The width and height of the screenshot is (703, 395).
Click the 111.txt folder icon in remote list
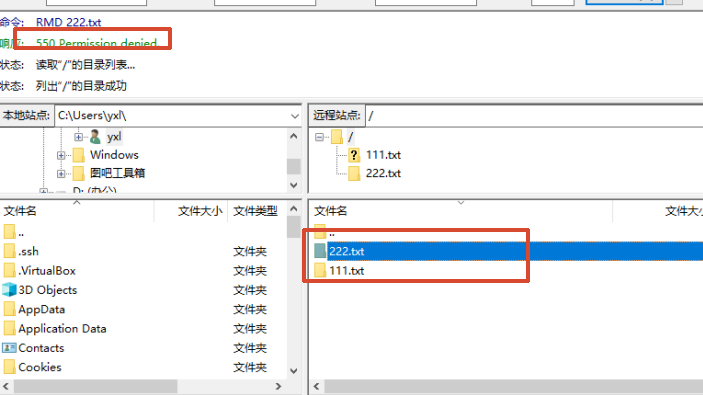[x=320, y=270]
